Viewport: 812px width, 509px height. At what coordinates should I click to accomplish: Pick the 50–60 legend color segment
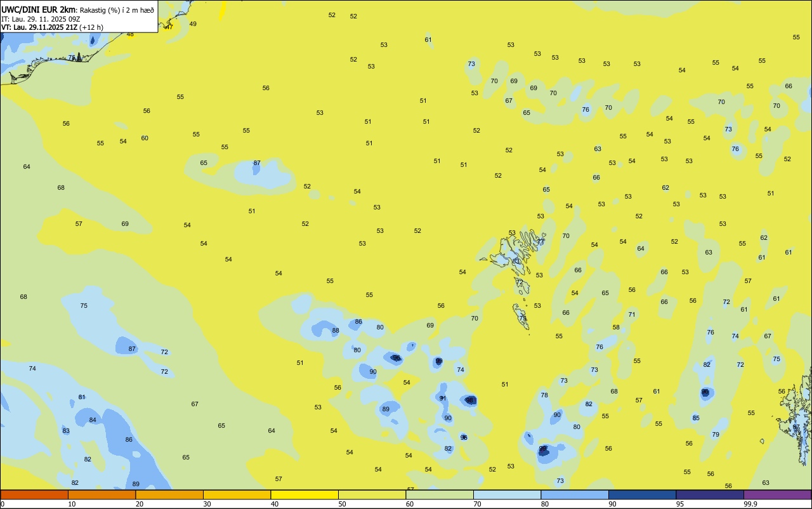372,494
